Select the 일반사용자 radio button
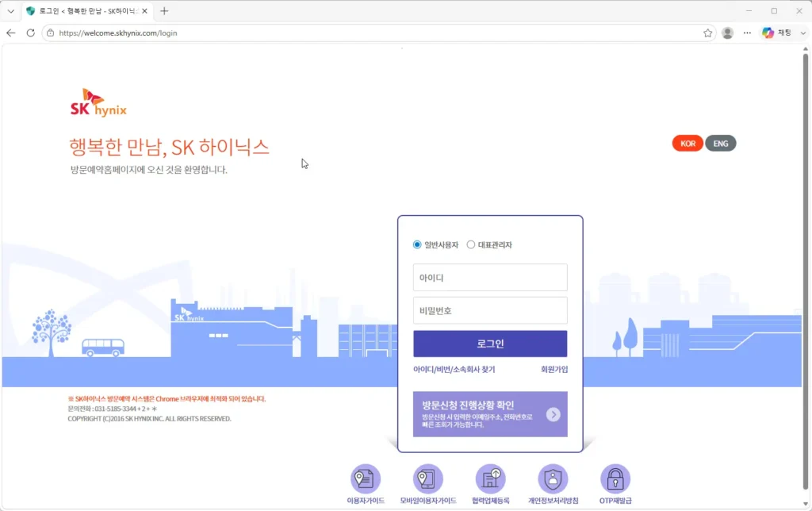 [x=417, y=244]
